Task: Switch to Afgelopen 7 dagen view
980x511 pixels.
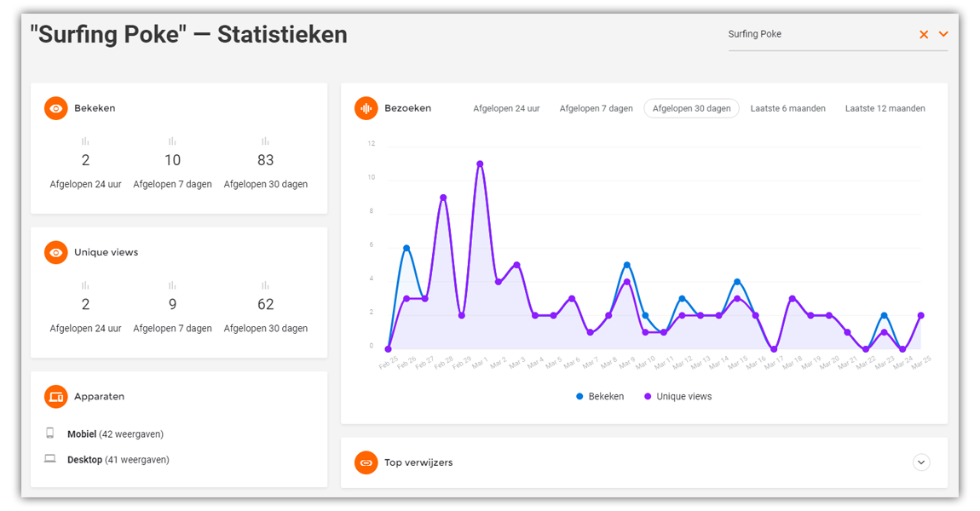Action: 596,108
